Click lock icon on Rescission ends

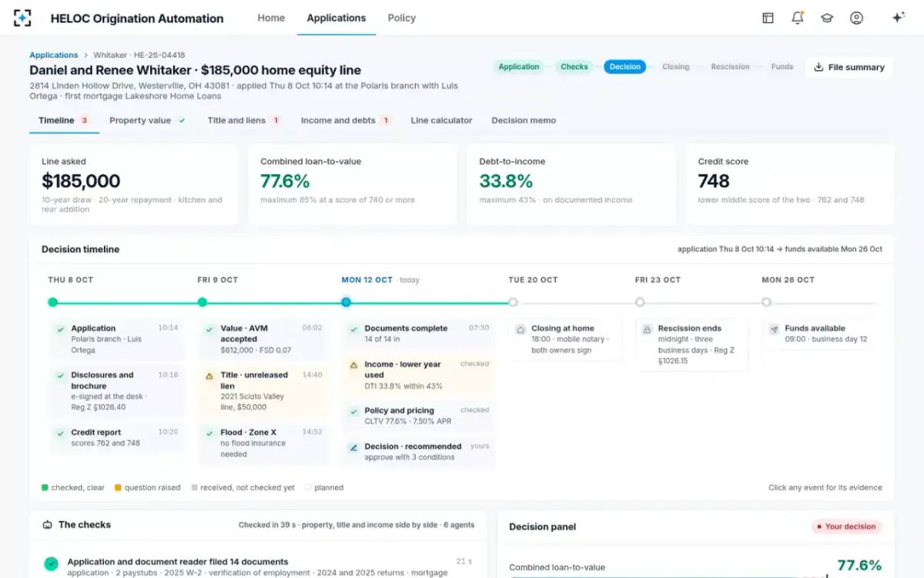[x=647, y=329]
